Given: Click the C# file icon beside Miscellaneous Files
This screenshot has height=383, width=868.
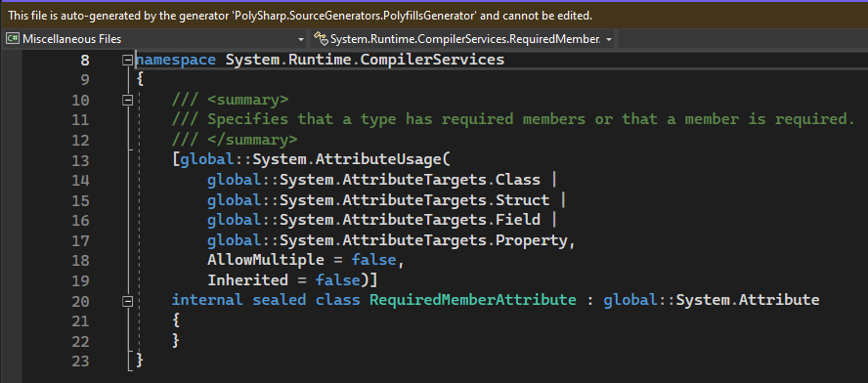Looking at the screenshot, I should click(13, 39).
